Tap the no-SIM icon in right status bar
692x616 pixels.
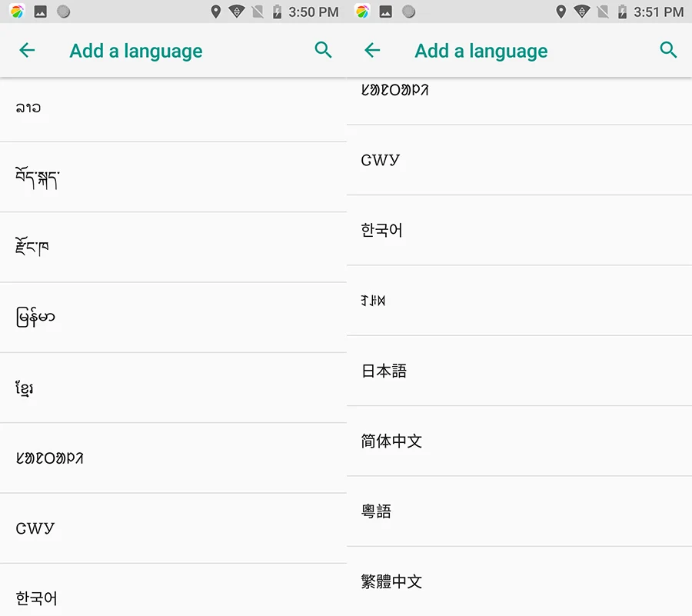(603, 12)
